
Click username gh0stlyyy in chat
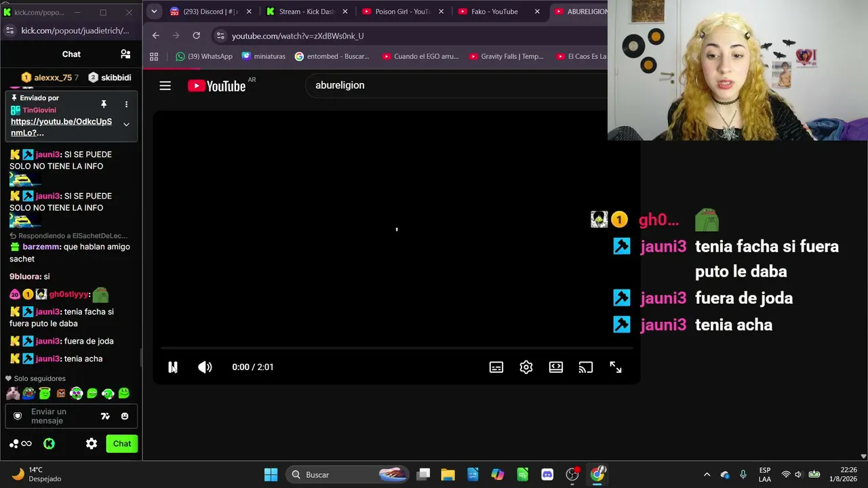point(68,294)
